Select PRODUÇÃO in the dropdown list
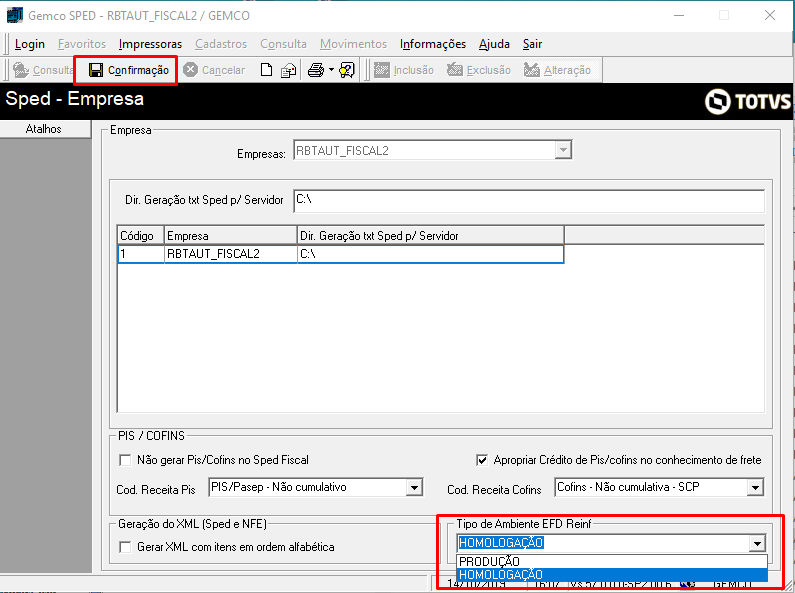Screen dimensions: 795x593 pyautogui.click(x=612, y=562)
